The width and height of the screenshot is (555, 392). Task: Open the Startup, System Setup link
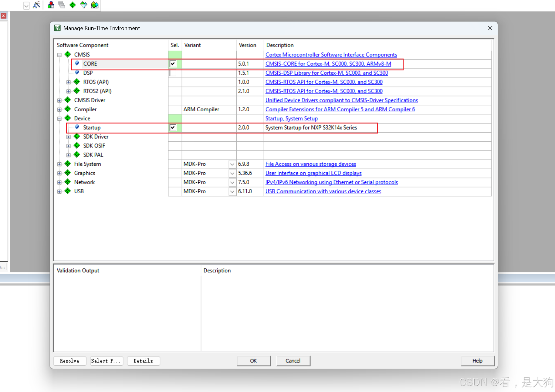tap(292, 118)
